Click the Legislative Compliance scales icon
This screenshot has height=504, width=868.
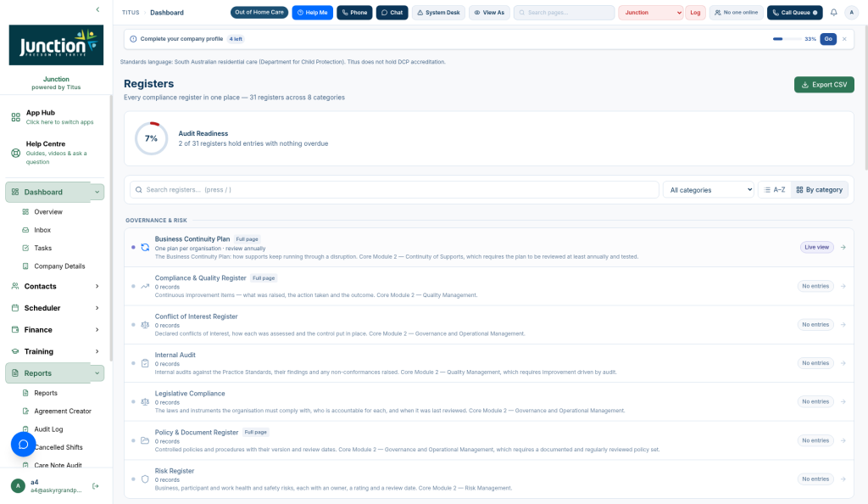(145, 402)
